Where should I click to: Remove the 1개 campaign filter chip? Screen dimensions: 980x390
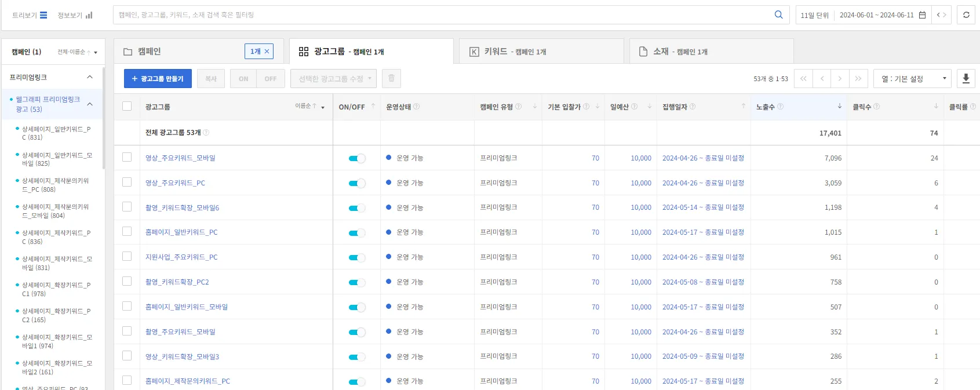267,52
